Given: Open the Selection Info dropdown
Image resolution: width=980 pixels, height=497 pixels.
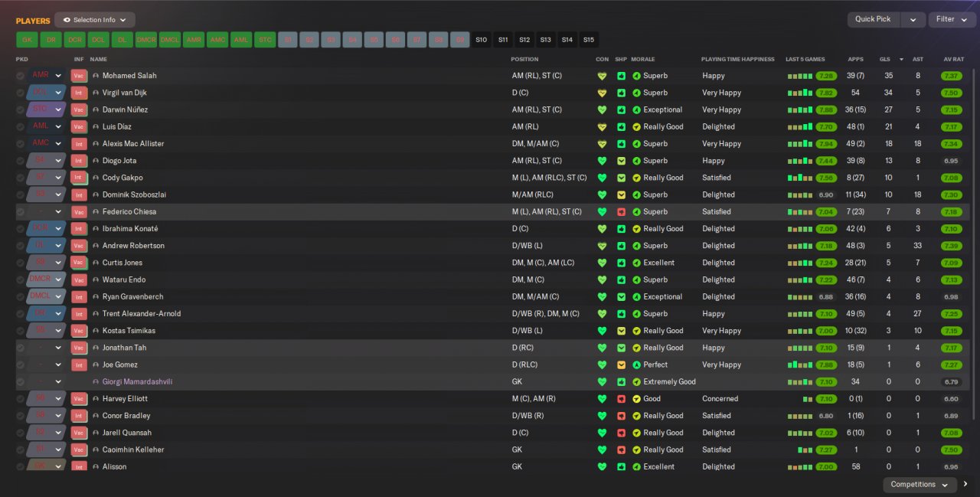Looking at the screenshot, I should (x=95, y=20).
